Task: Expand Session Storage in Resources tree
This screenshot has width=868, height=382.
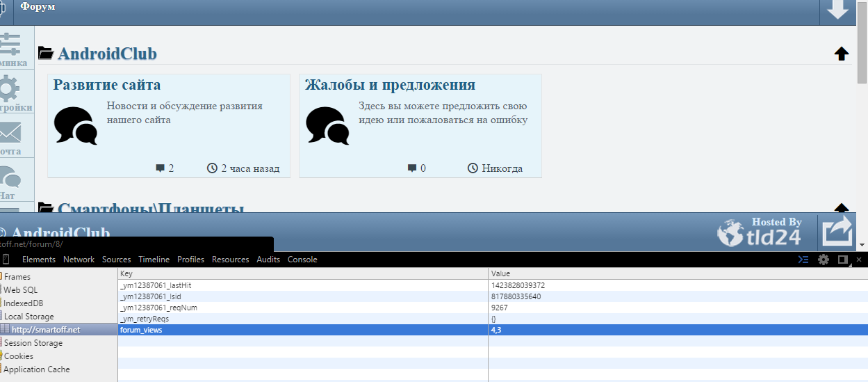Action: [x=33, y=343]
